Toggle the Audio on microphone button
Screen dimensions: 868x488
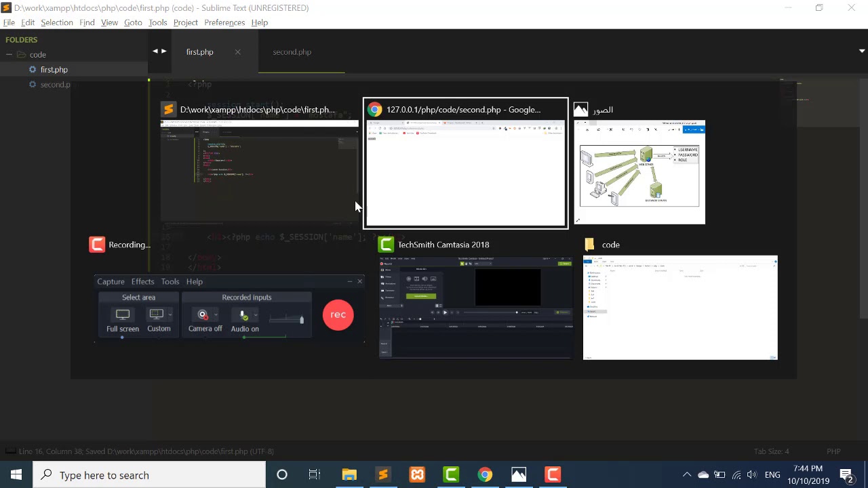pos(243,315)
